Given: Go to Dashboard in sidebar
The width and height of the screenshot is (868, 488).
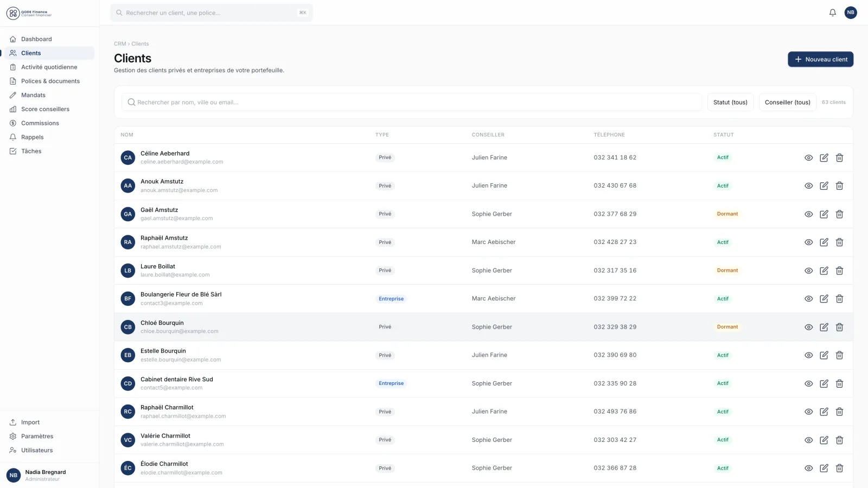Looking at the screenshot, I should point(49,39).
